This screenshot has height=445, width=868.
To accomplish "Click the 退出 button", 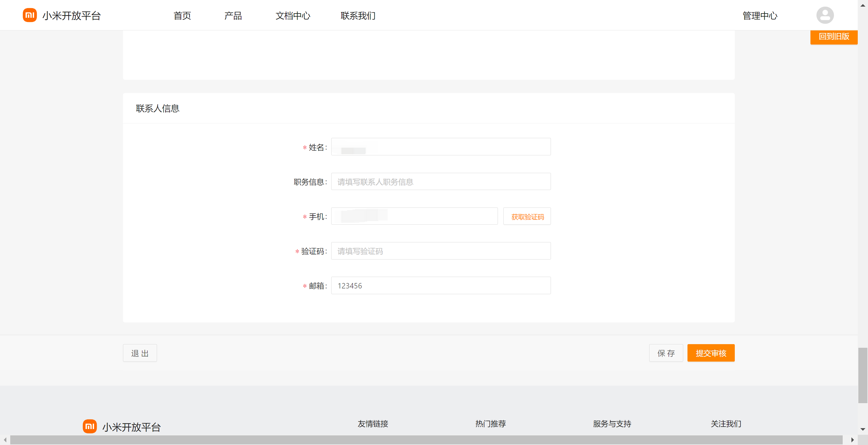I will (x=140, y=353).
